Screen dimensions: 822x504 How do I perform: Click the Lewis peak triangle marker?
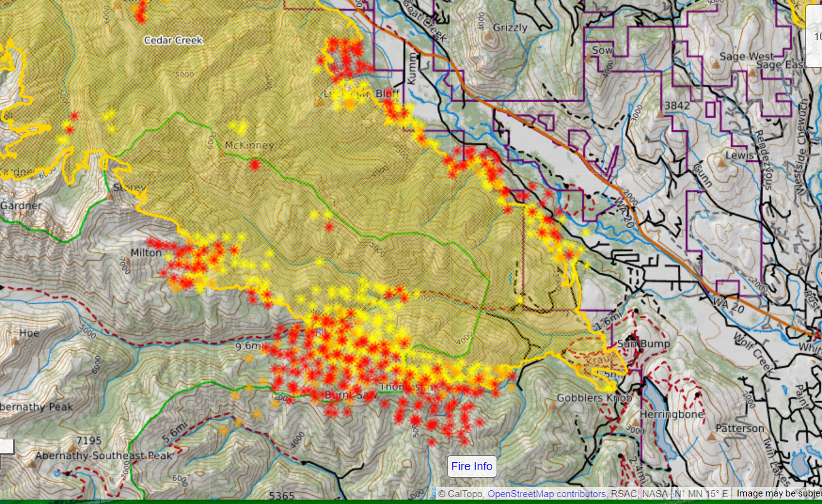click(x=723, y=163)
